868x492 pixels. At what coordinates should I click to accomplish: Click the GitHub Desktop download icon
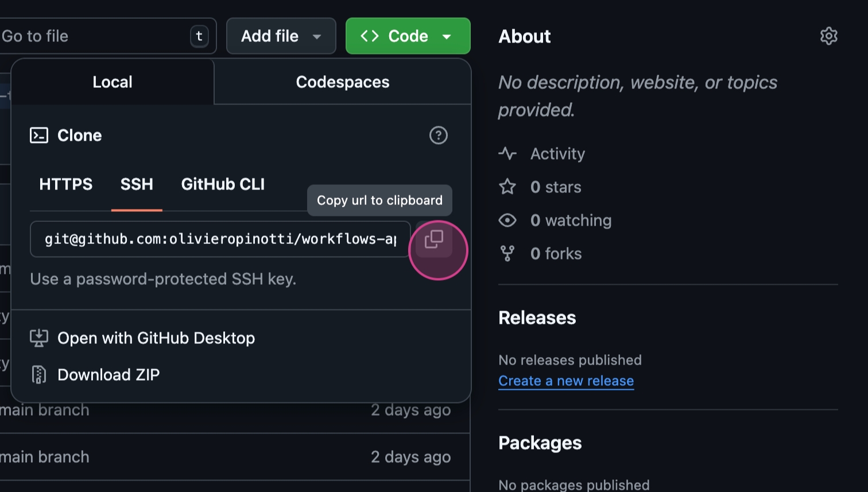click(38, 338)
